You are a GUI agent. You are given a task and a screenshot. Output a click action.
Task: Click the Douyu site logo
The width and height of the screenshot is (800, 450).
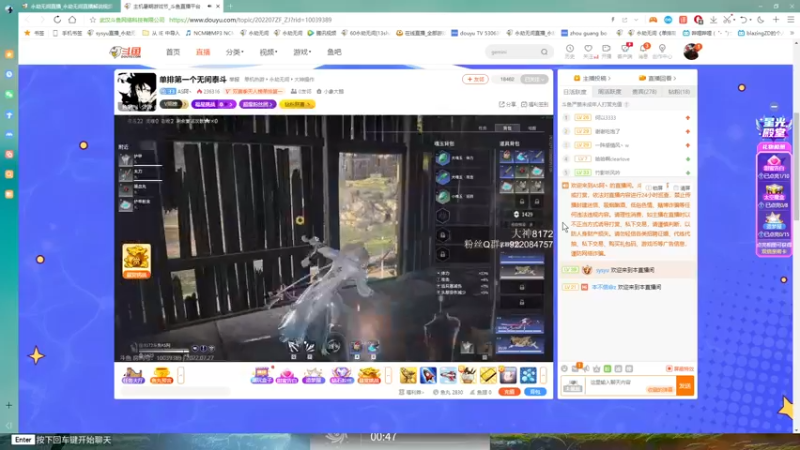click(x=125, y=52)
